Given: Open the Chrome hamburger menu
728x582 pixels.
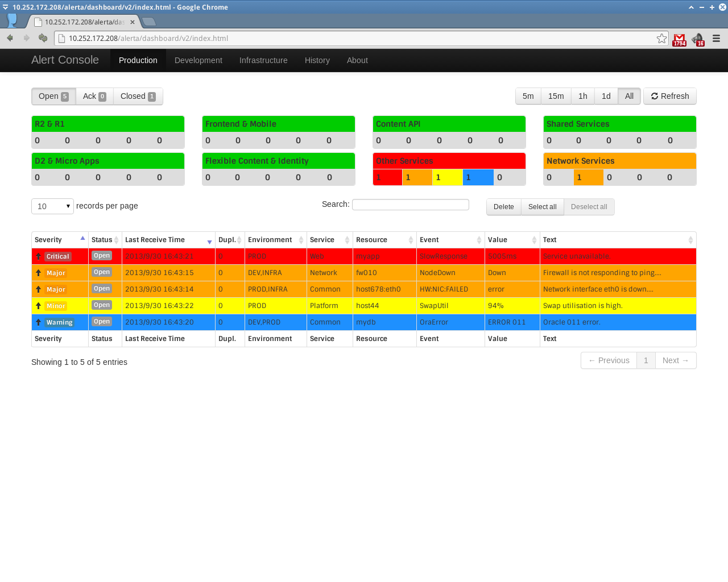Looking at the screenshot, I should tap(717, 38).
